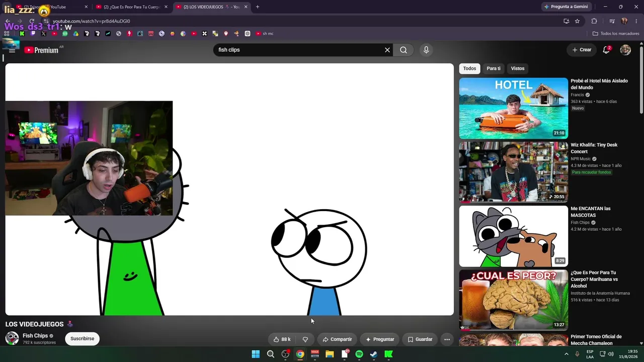Start voice search with the microphone
Image resolution: width=644 pixels, height=362 pixels.
426,50
